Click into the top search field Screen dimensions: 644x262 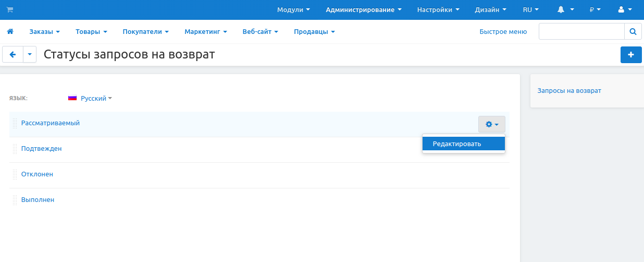(x=581, y=32)
